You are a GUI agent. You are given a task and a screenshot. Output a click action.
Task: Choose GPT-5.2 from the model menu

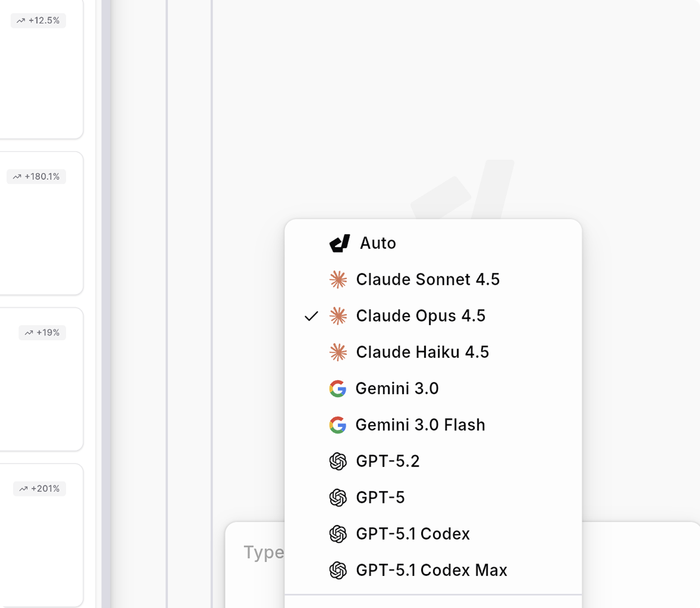point(433,461)
